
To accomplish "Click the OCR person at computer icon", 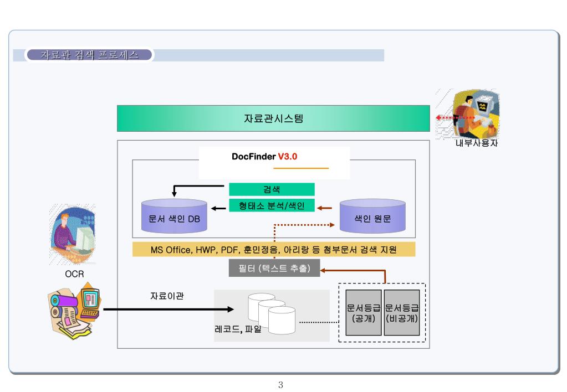I will (x=73, y=234).
